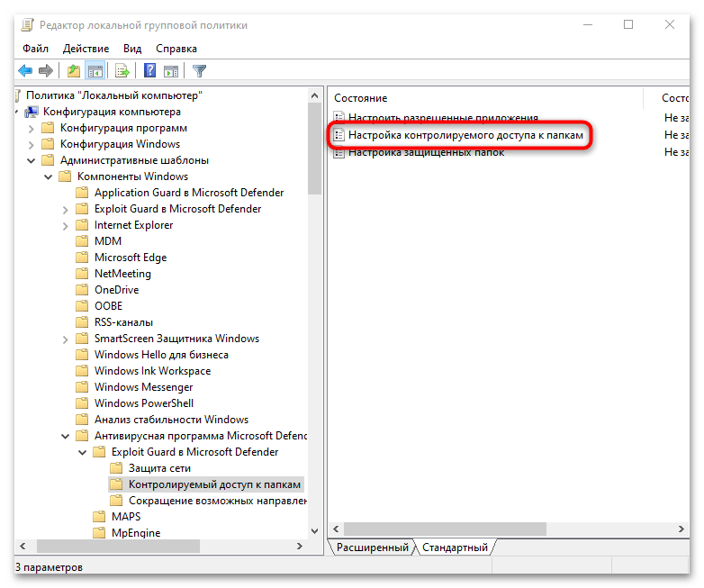Click the folder icon of the Microsoft Edge node
Image resolution: width=704 pixels, height=588 pixels.
click(82, 258)
